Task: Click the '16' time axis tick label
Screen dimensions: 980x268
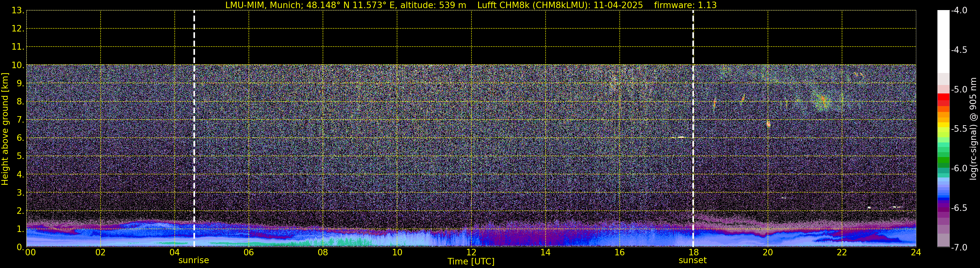Action: 620,252
